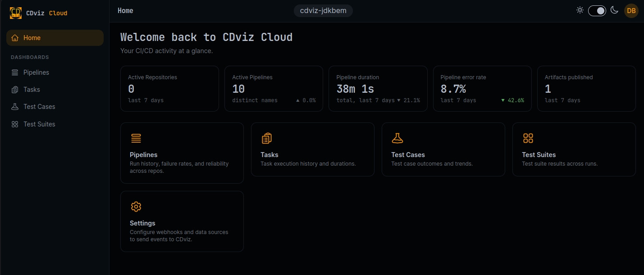Click the 'Run history, failure rates' description
This screenshot has height=275, width=644.
[179, 167]
